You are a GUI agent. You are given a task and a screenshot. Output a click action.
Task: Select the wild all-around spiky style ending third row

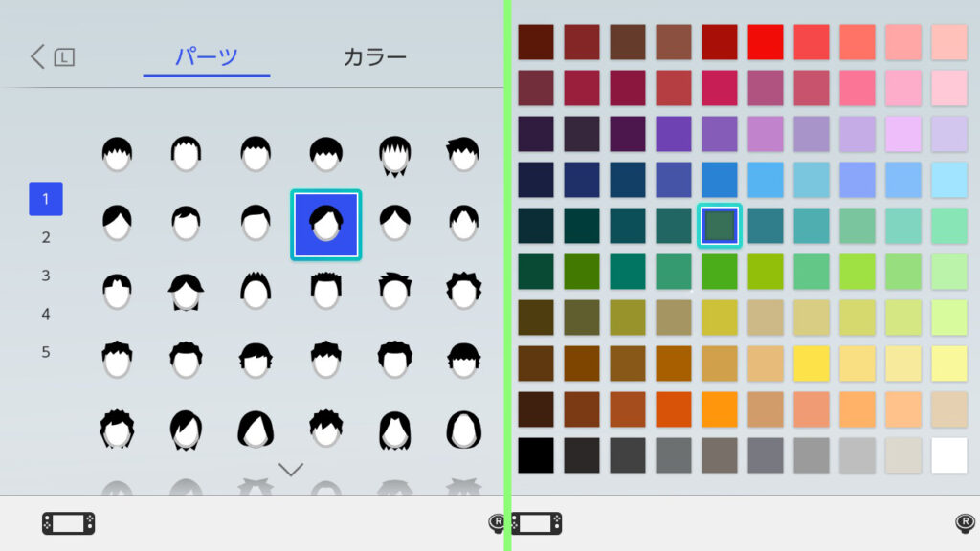(464, 291)
